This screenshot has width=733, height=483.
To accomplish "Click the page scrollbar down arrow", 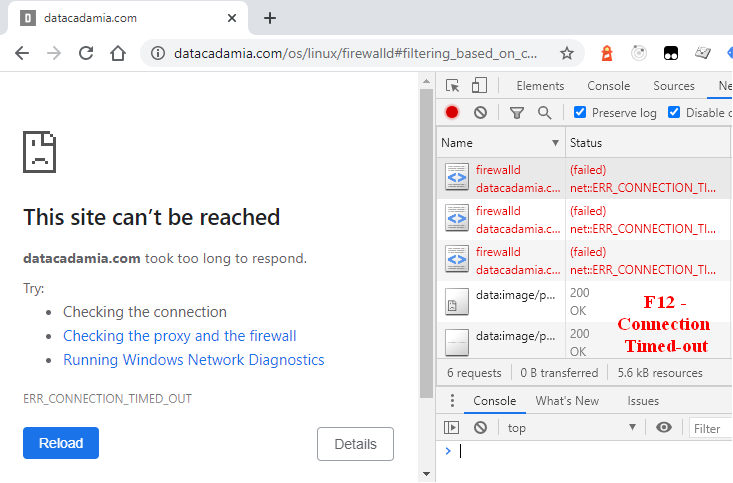I will coord(426,474).
